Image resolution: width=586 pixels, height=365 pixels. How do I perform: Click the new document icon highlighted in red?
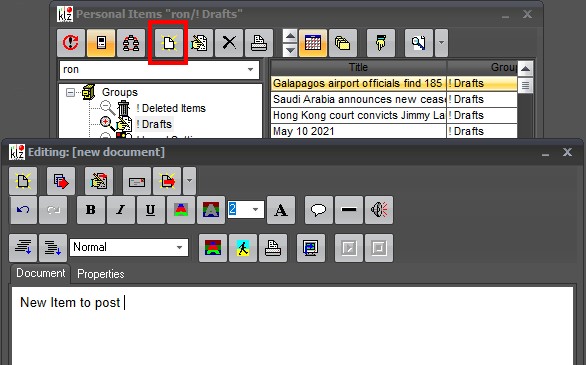pyautogui.click(x=169, y=43)
